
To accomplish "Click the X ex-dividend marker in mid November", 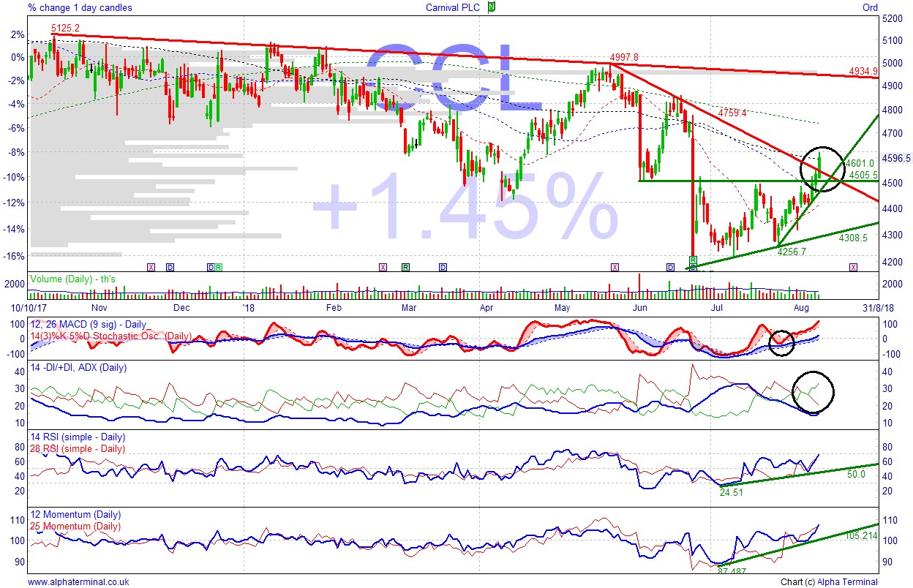I will click(x=151, y=268).
